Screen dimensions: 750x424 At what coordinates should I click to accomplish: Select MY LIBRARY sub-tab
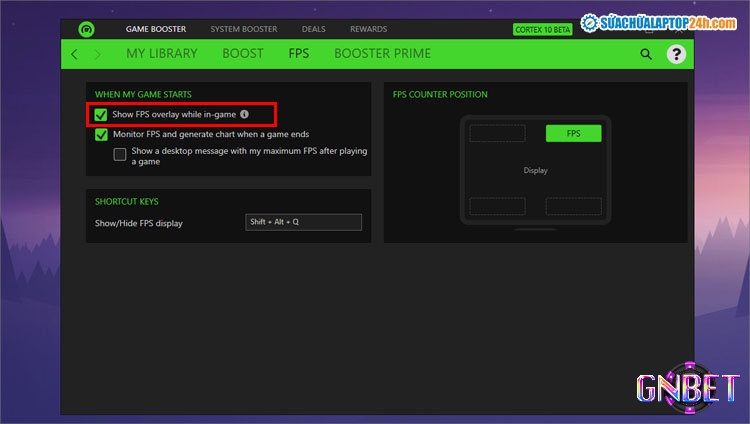[x=162, y=54]
